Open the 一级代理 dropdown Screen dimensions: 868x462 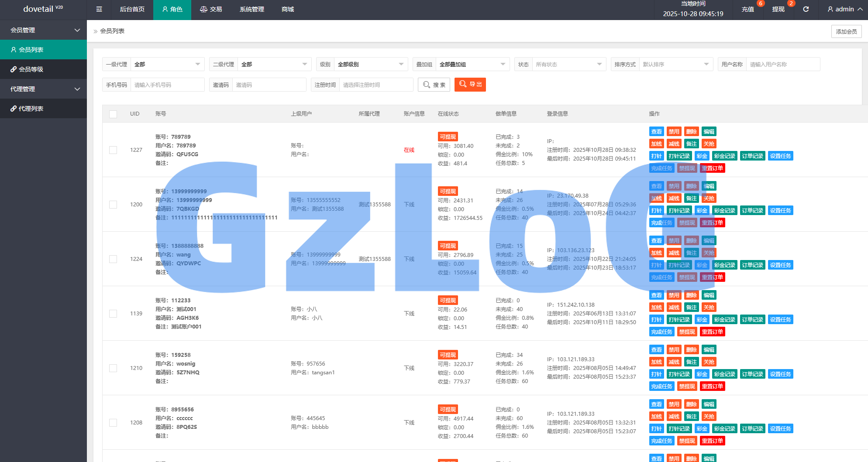click(167, 65)
